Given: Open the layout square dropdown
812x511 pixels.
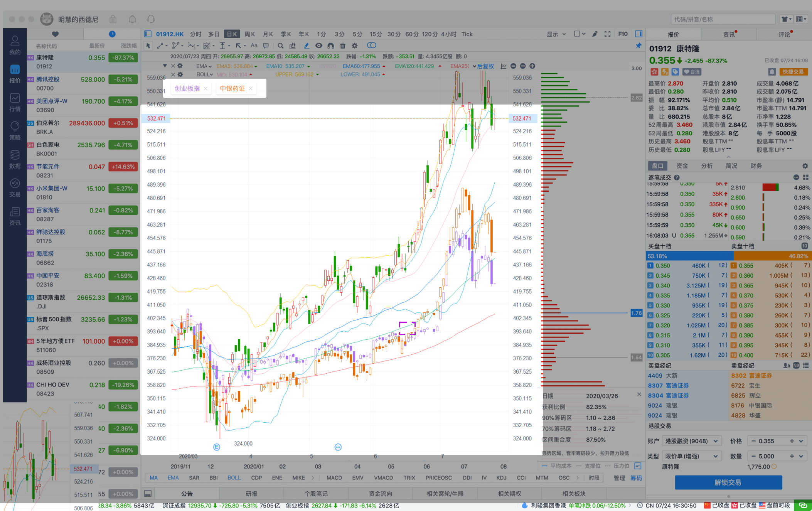Looking at the screenshot, I should tap(580, 34).
